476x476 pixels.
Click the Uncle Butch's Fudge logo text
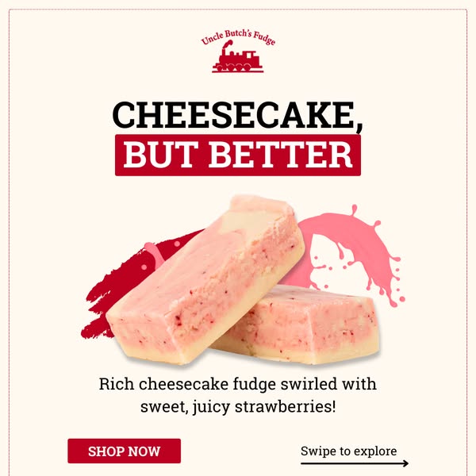(x=238, y=37)
